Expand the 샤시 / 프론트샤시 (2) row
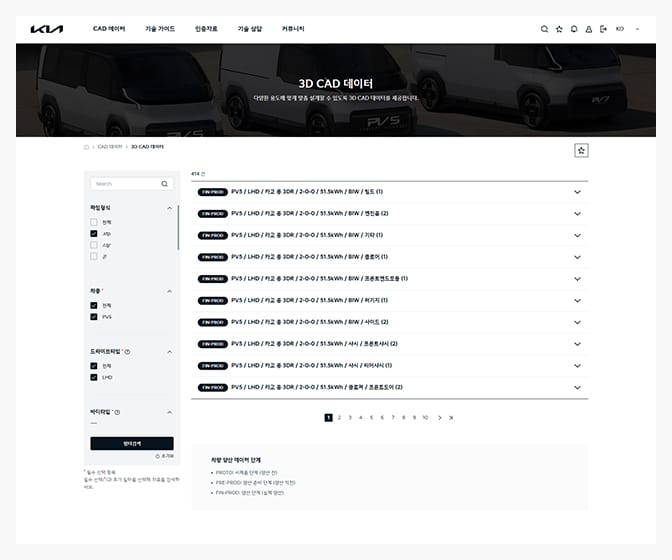The height and width of the screenshot is (560, 672). tap(577, 344)
